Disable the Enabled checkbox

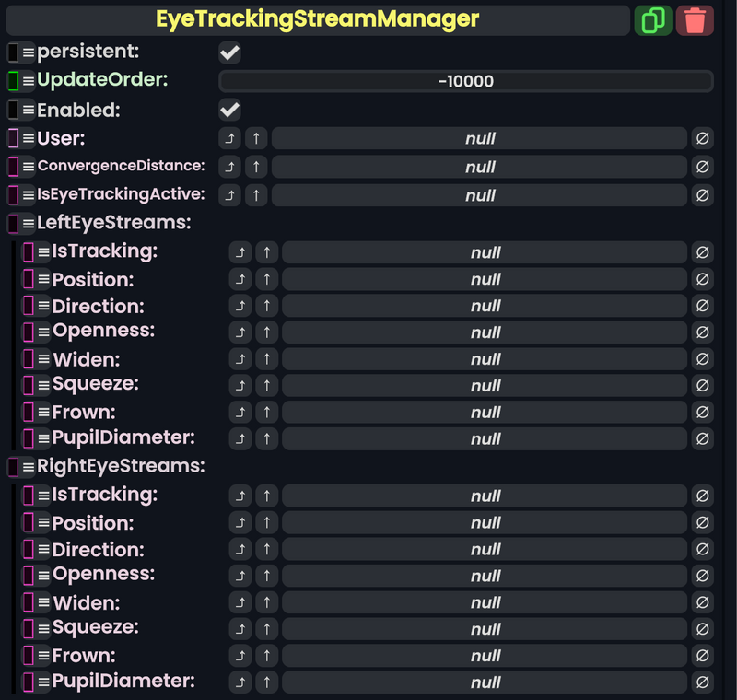[228, 110]
